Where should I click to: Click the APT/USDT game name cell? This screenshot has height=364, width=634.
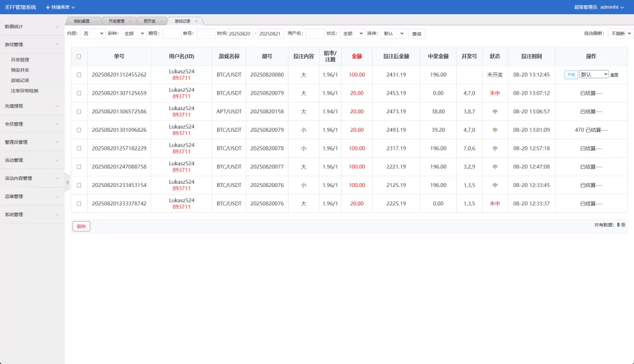[x=229, y=111]
